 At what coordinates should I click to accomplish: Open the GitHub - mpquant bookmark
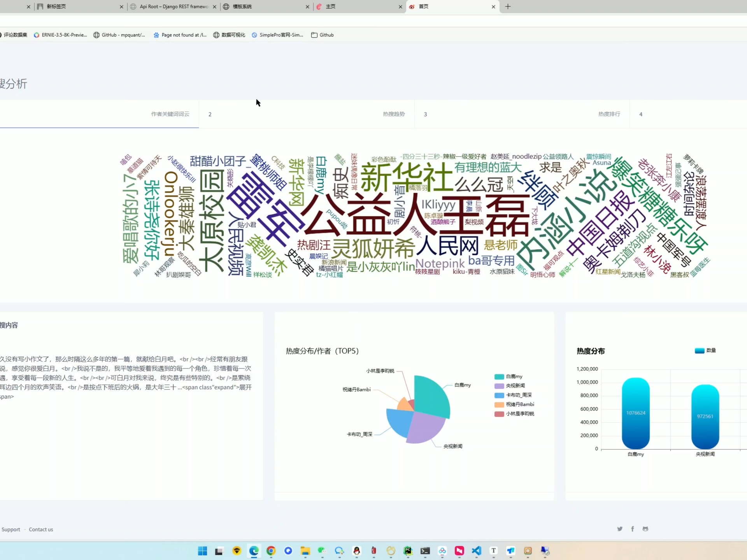119,35
